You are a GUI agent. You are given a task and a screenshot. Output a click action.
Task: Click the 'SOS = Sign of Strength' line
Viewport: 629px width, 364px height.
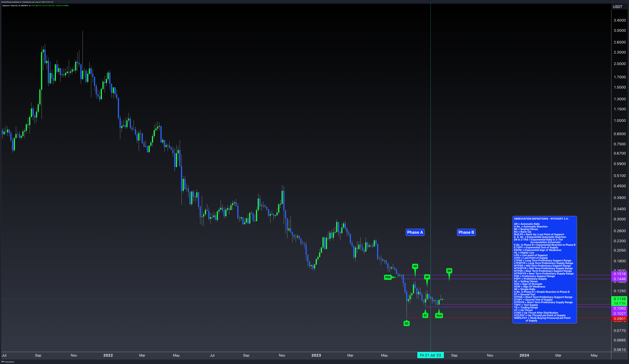528,284
